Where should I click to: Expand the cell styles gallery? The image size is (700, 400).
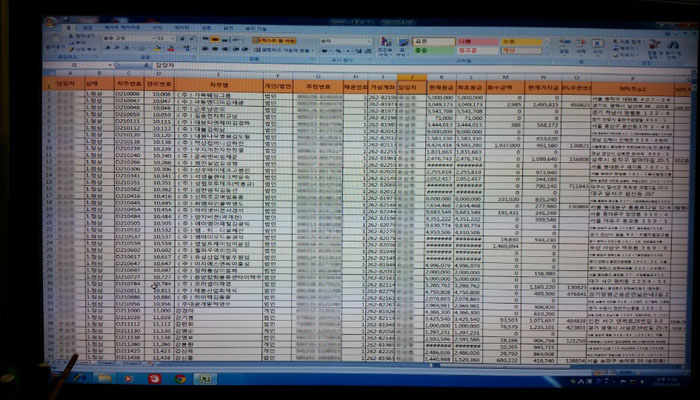coord(548,53)
